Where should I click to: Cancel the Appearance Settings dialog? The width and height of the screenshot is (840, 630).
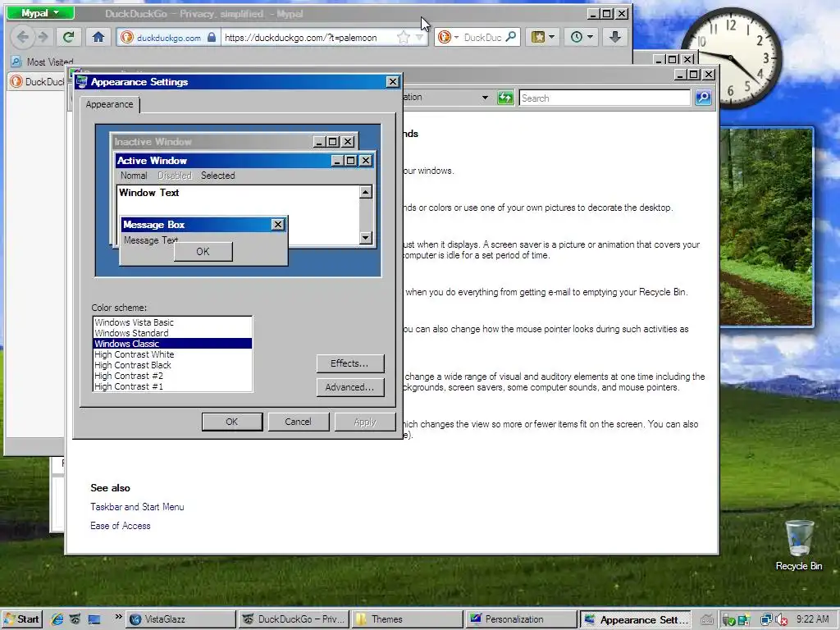click(x=298, y=422)
